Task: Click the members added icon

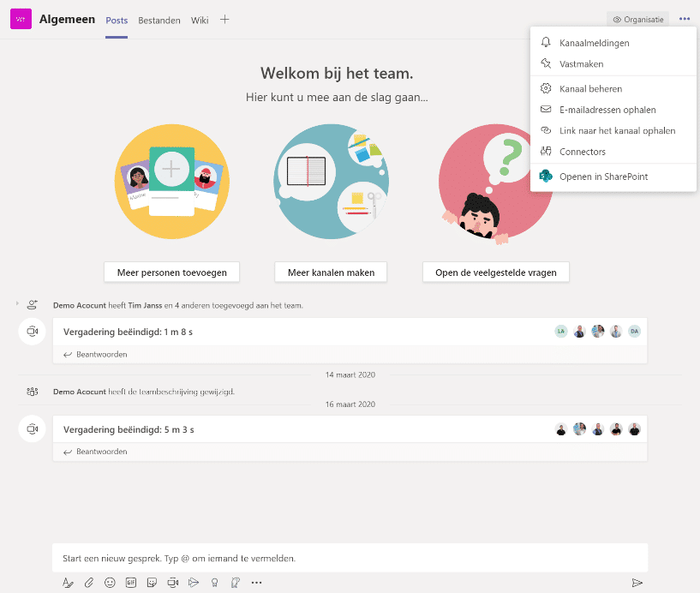Action: (x=33, y=305)
